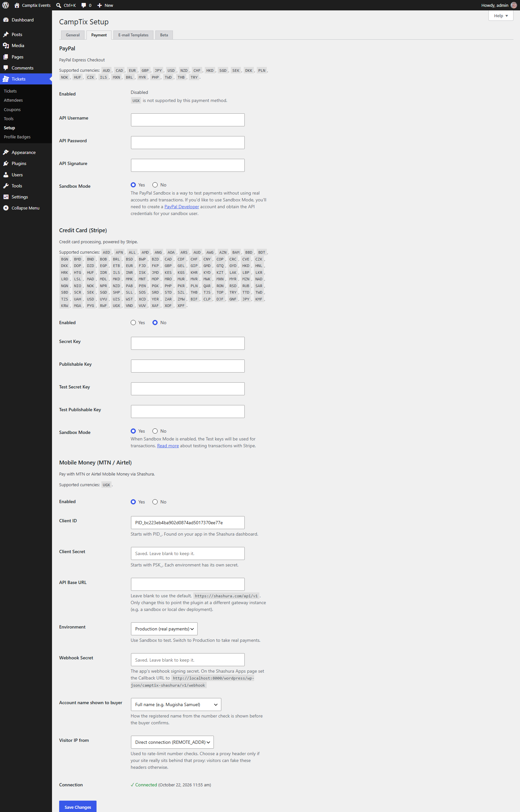Select Yes for Mobile Money Enabled
This screenshot has width=520, height=812.
click(133, 502)
